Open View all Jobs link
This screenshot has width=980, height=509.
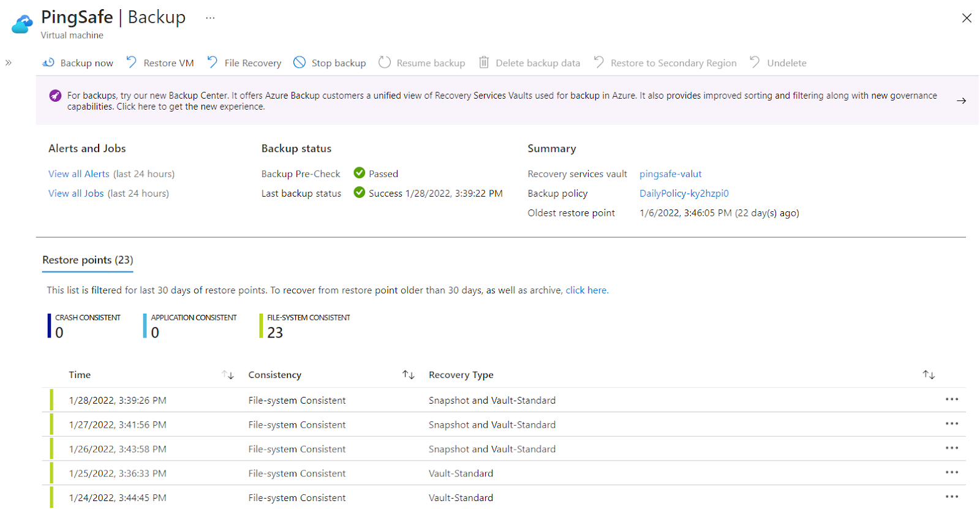(76, 194)
